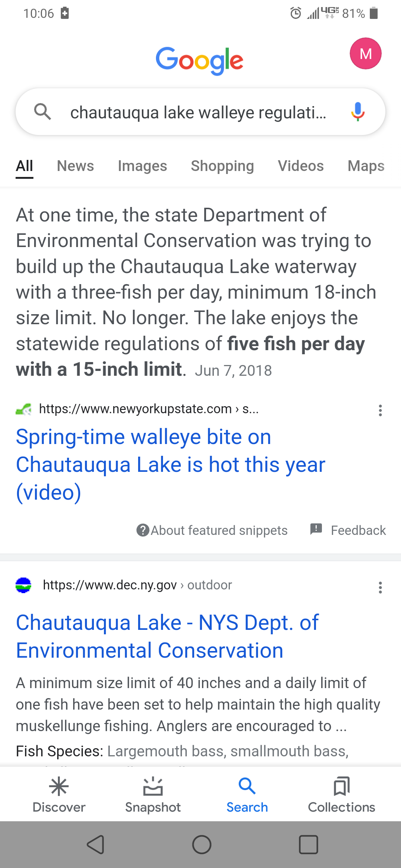Switch to the Shopping tab
Screen dimensions: 401x868
tap(222, 166)
